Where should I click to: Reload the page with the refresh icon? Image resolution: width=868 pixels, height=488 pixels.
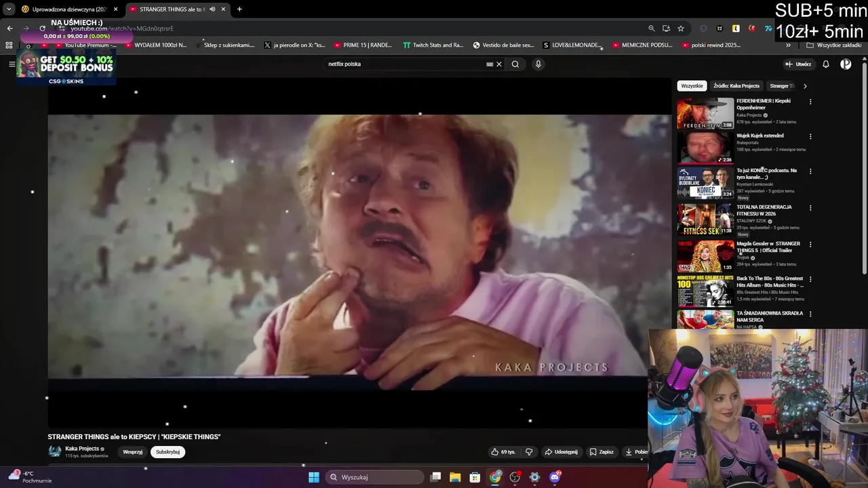click(x=42, y=28)
